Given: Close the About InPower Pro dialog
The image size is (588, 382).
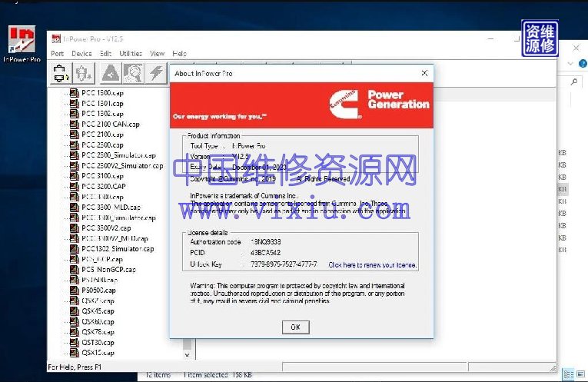Looking at the screenshot, I should 424,73.
